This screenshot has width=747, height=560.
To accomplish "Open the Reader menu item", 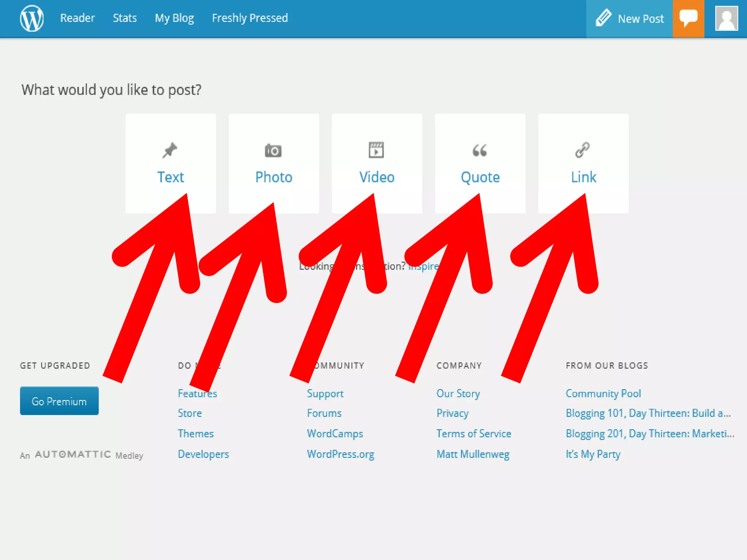I will [x=77, y=18].
